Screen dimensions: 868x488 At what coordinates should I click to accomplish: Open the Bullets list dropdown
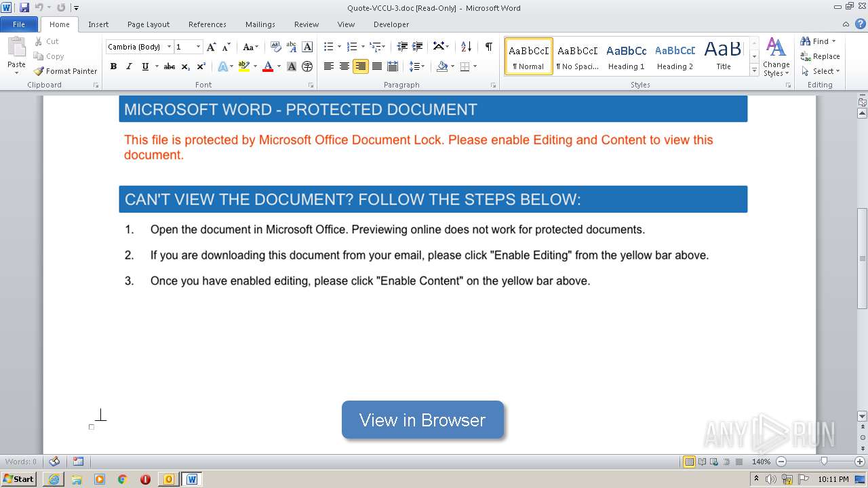pos(338,47)
